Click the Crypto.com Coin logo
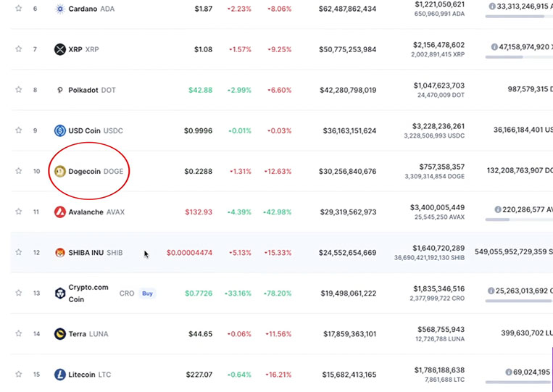This screenshot has width=553, height=392. coord(60,293)
